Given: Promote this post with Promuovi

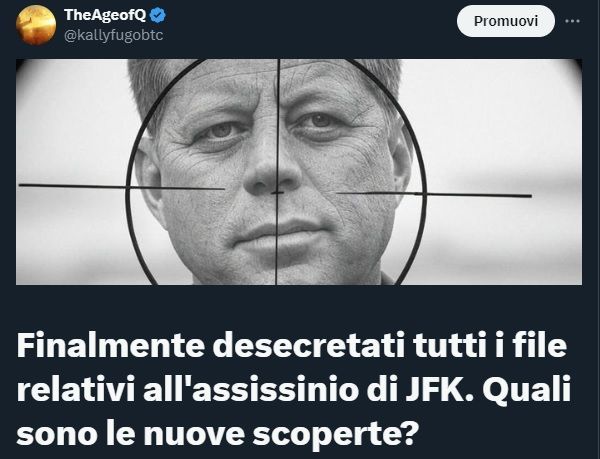Looking at the screenshot, I should click(x=505, y=21).
